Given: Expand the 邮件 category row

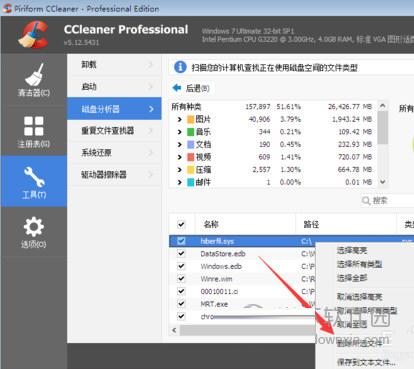Looking at the screenshot, I should pyautogui.click(x=179, y=182).
